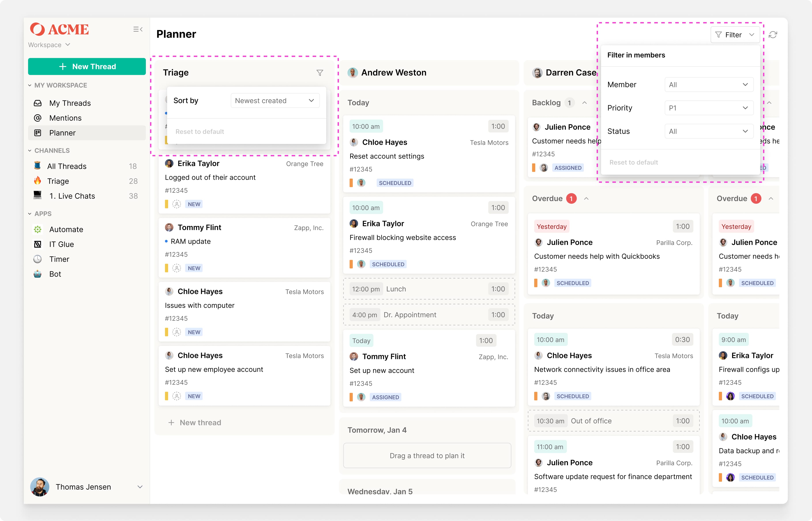The image size is (812, 521).
Task: Go to My Threads in sidebar
Action: coord(70,103)
